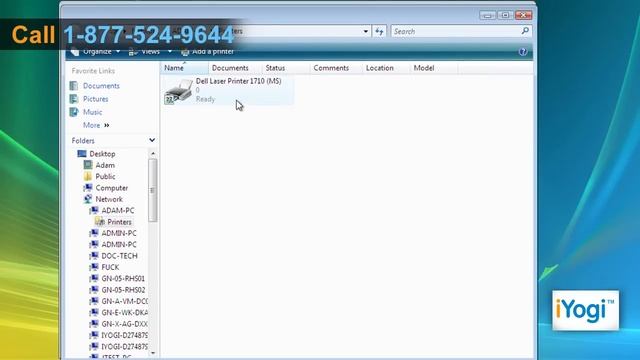The width and height of the screenshot is (640, 360).
Task: Click the More favorite links text
Action: (91, 125)
